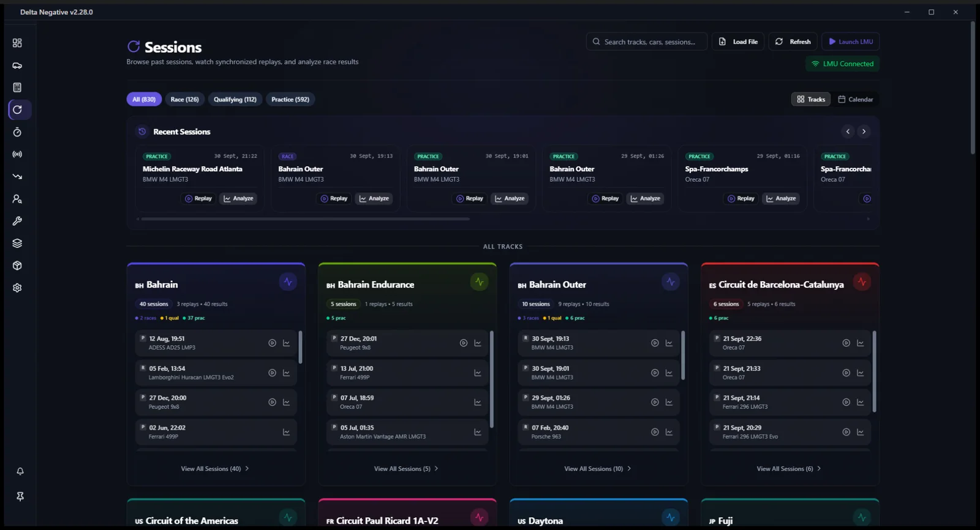Switch to Calendar view

[x=856, y=99]
